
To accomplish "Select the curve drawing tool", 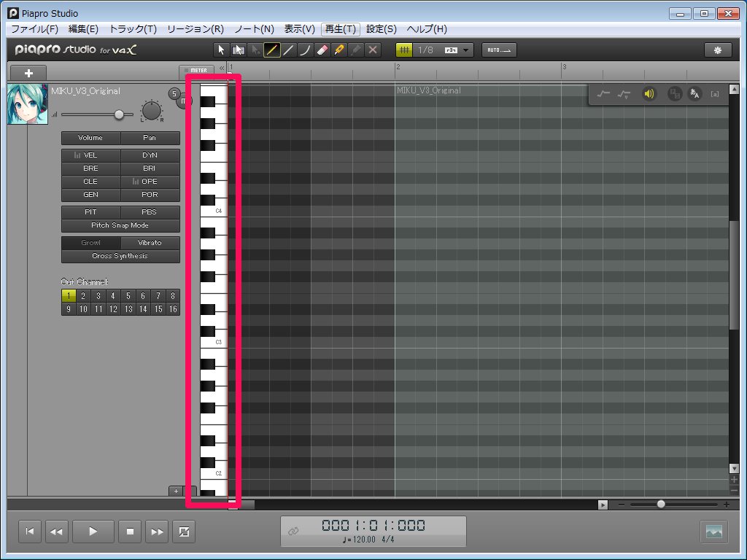I will 305,50.
